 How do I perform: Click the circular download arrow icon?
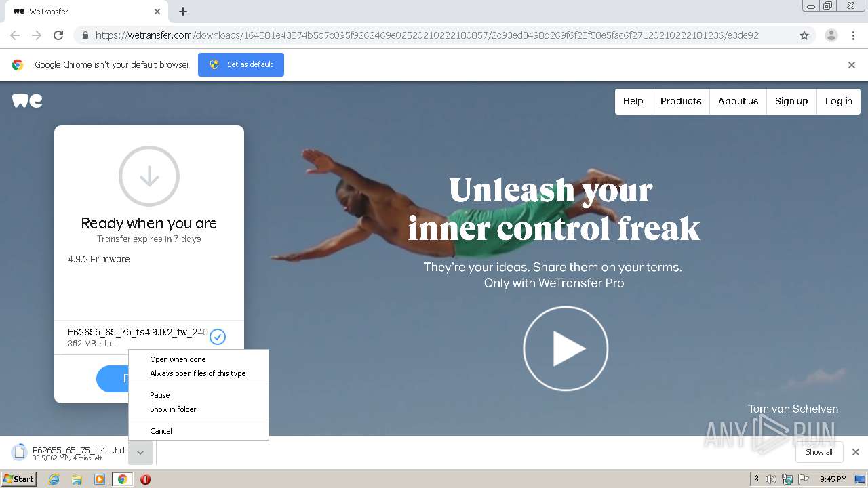pyautogui.click(x=149, y=176)
